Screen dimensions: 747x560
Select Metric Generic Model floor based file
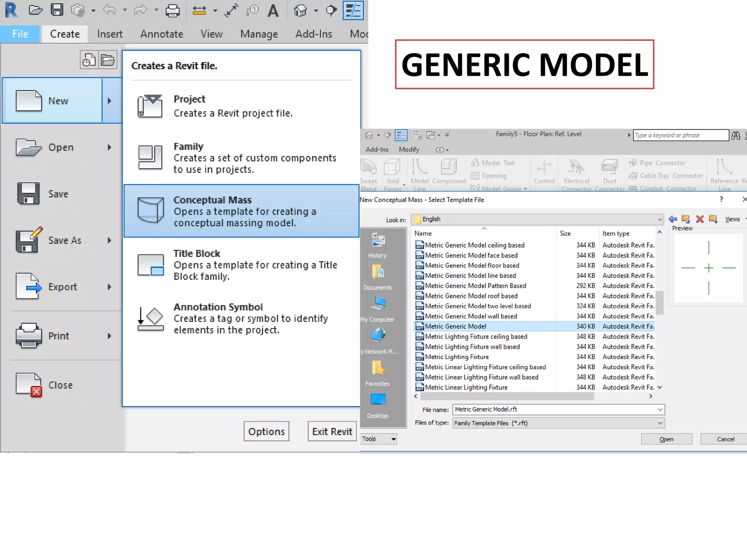[472, 265]
